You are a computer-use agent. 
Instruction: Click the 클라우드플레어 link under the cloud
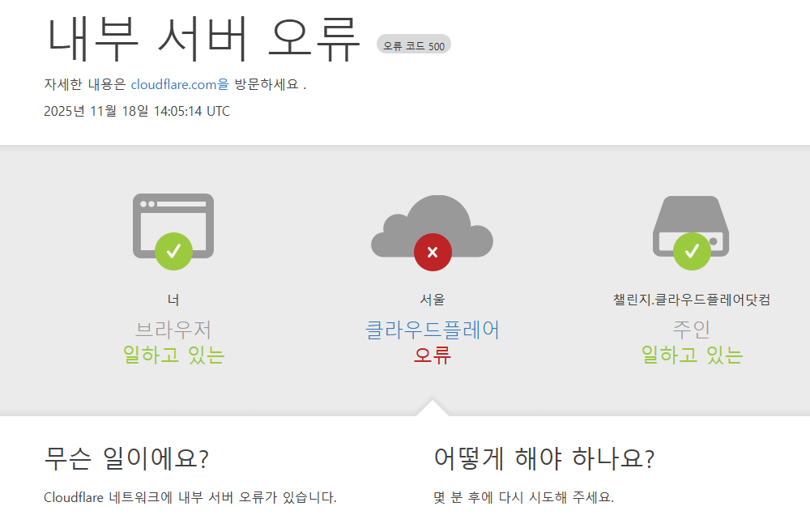click(x=433, y=330)
